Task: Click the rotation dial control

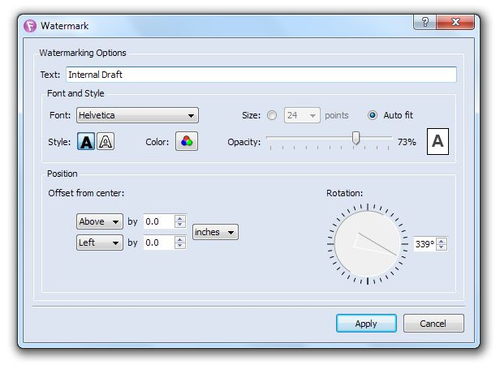Action: [368, 244]
